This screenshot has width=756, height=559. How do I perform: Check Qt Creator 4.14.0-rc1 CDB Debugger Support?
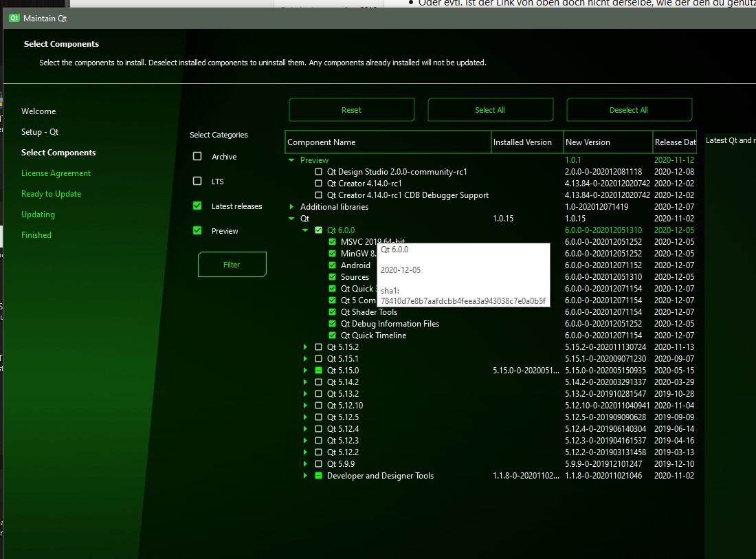pyautogui.click(x=318, y=195)
